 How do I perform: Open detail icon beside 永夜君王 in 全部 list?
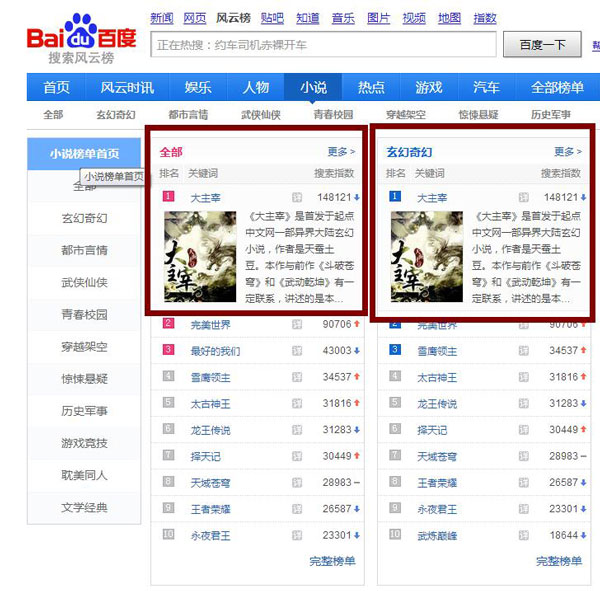[x=297, y=535]
